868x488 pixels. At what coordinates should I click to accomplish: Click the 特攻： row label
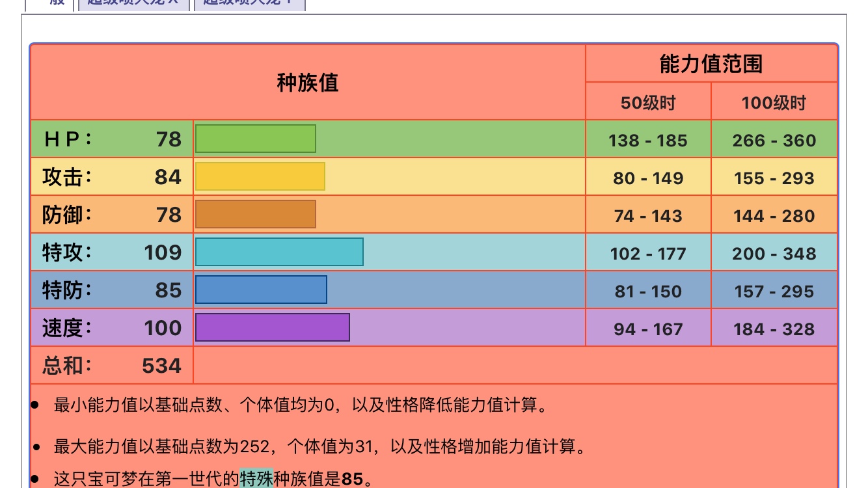68,252
